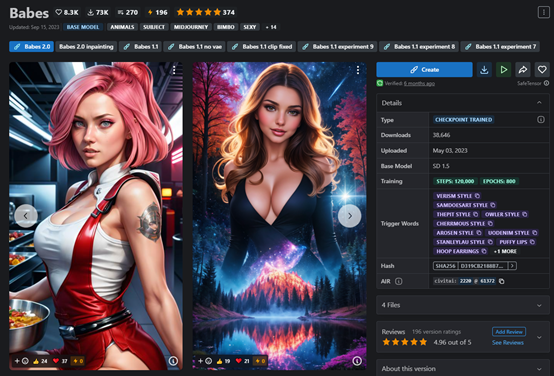Viewport: 554px width, 376px height.
Task: Click the share arrow icon
Action: [523, 70]
